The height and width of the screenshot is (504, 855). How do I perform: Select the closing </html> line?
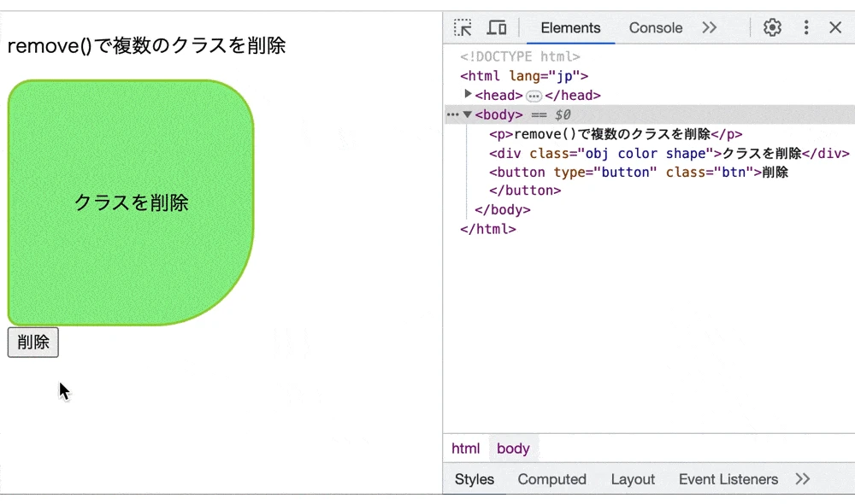coord(488,229)
